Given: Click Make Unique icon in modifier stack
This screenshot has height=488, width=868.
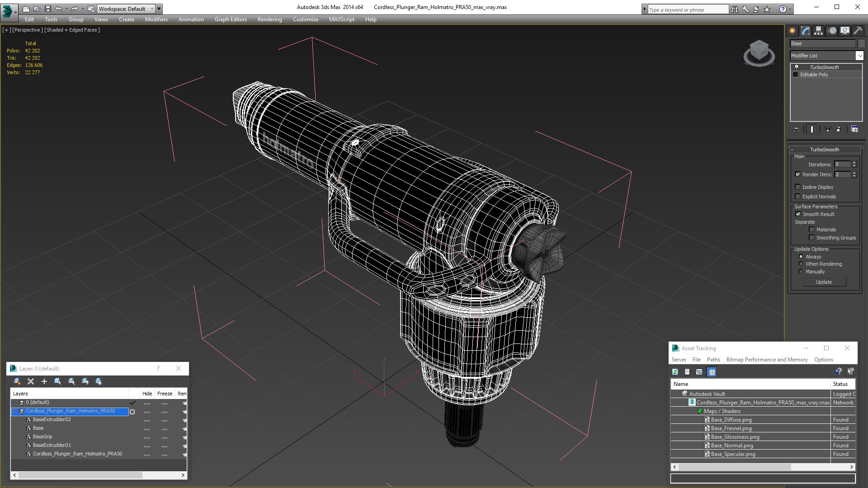Looking at the screenshot, I should click(828, 129).
